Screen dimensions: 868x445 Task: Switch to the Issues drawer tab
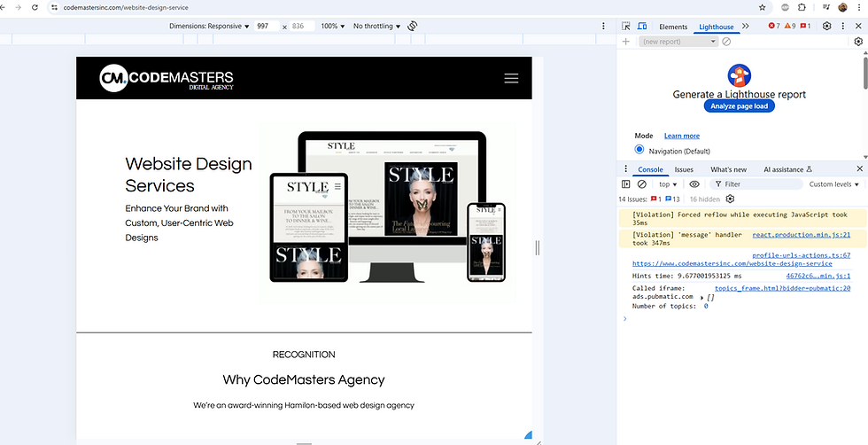click(x=684, y=169)
